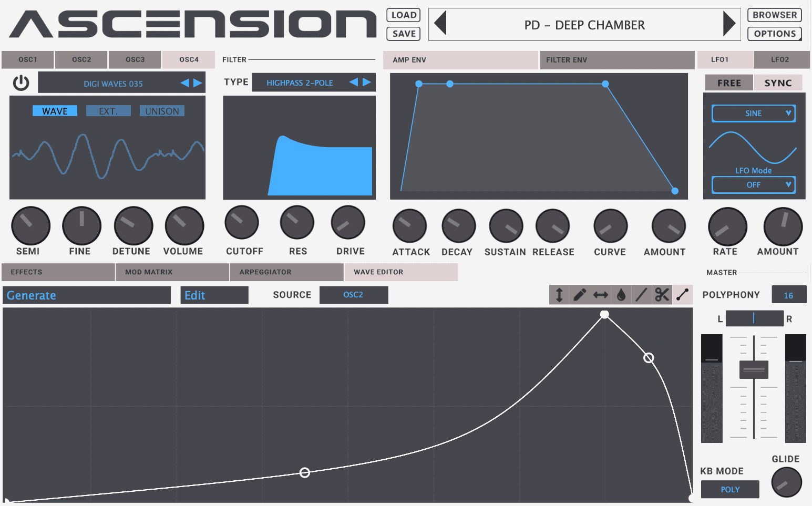812x506 pixels.
Task: Open the PD – DEEP CHAMBER preset list
Action: pos(584,25)
